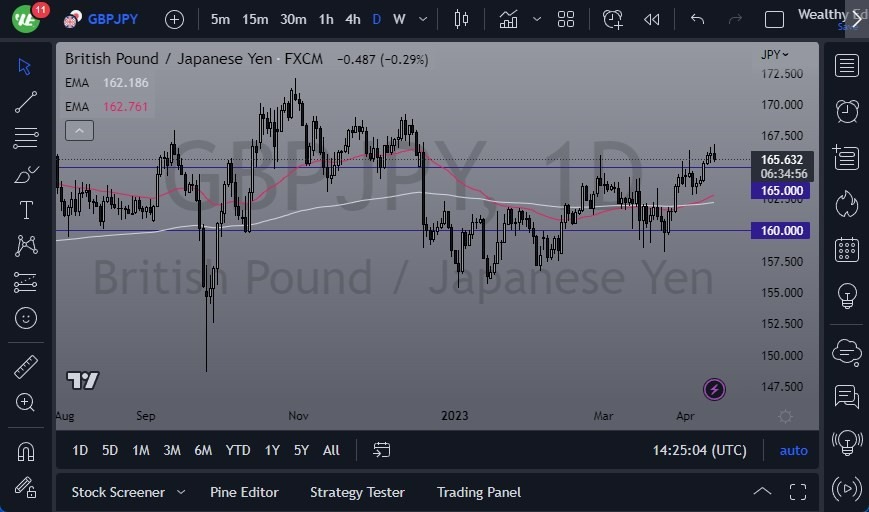Open chart settings gear icon
The width and height of the screenshot is (869, 512).
coord(785,417)
